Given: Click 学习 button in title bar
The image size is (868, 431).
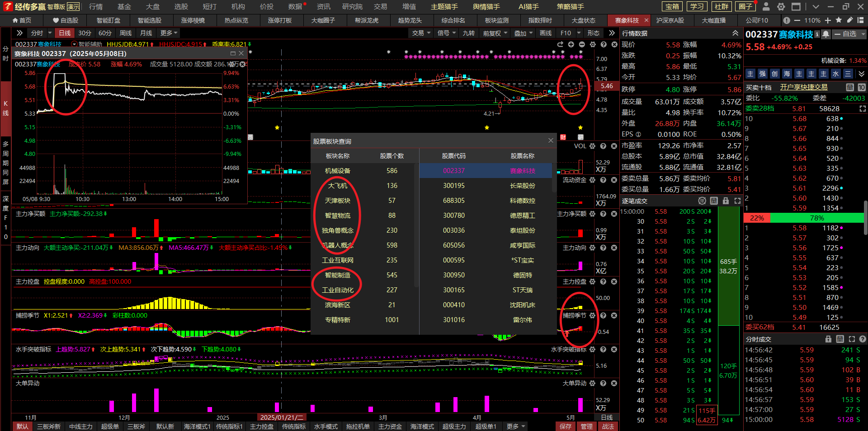Looking at the screenshot, I should [x=697, y=6].
